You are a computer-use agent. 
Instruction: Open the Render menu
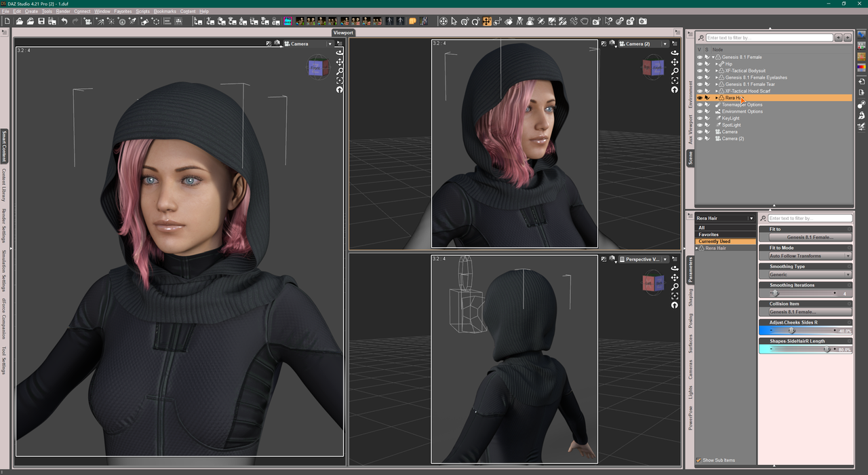tap(63, 12)
